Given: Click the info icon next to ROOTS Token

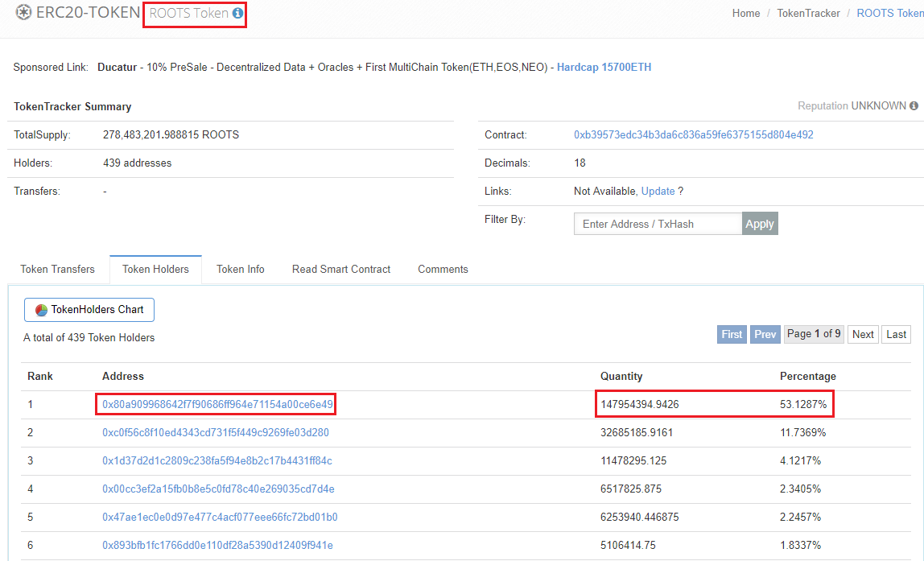Looking at the screenshot, I should coord(237,13).
